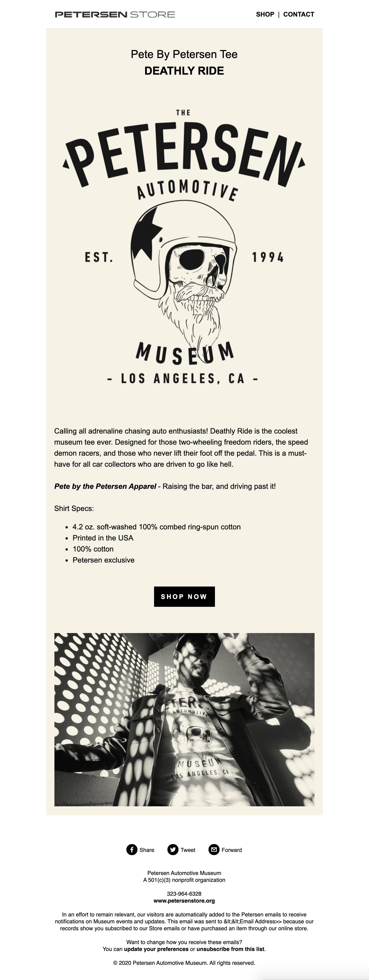Click the Petersen Store logo
The width and height of the screenshot is (369, 980).
(115, 15)
